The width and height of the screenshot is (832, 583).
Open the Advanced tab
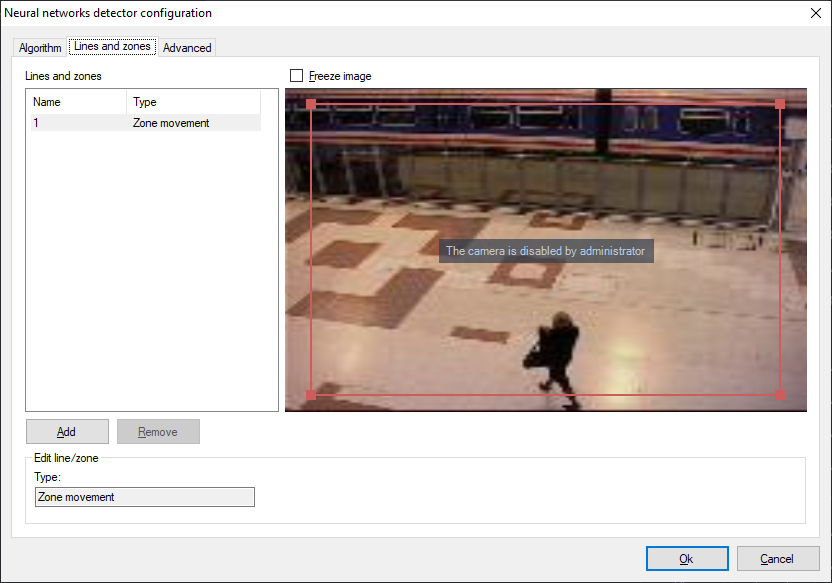(187, 48)
